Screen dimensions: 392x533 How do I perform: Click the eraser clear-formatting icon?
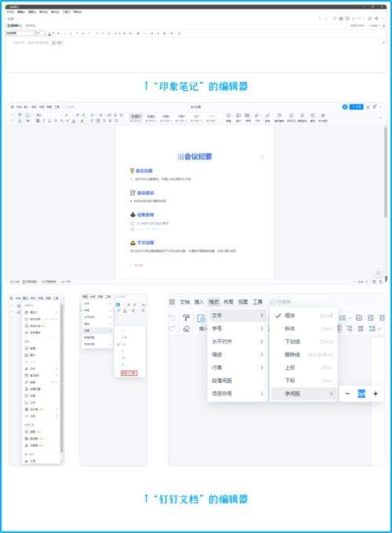[x=186, y=329]
